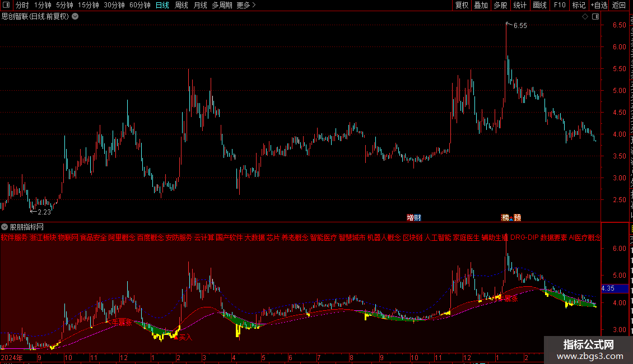Click the DRG-DIP concept tag

[x=524, y=237]
